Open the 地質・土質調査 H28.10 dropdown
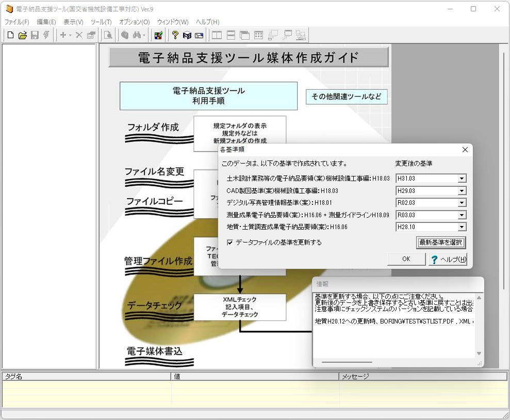Viewport: 510px width, 420px height. (x=462, y=227)
